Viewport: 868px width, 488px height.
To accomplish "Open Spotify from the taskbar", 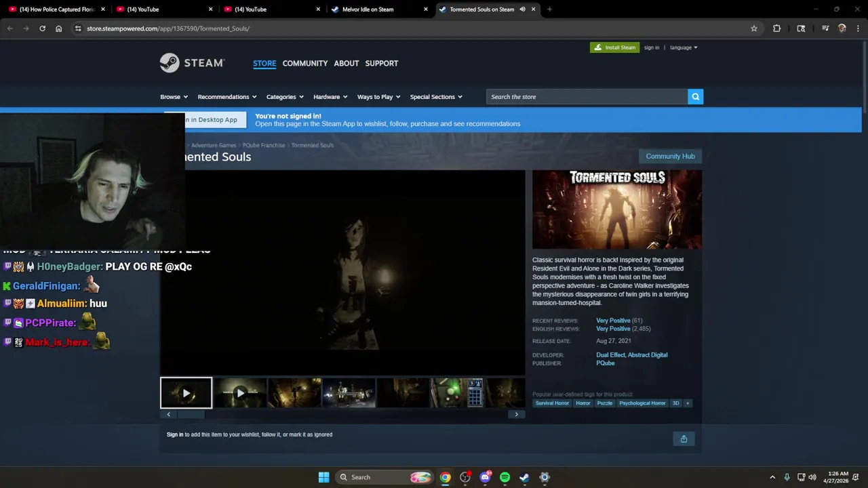I will [505, 477].
